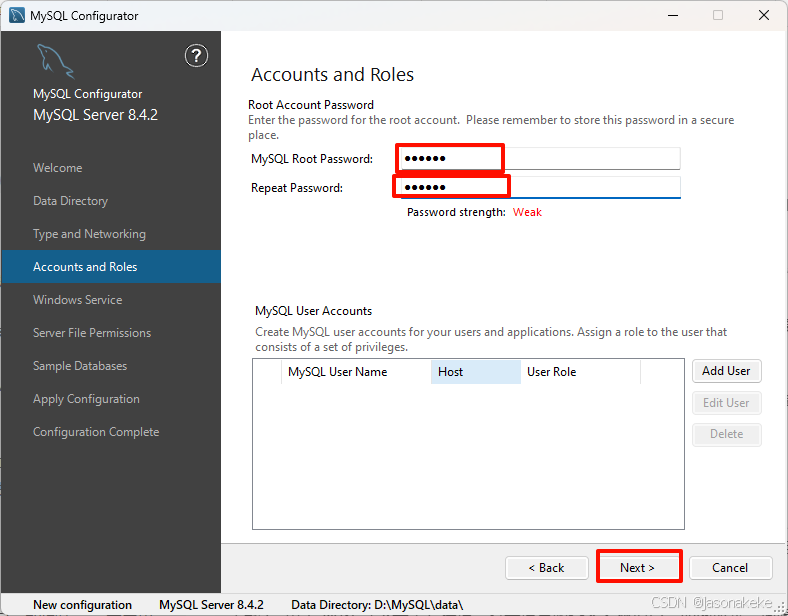Go back with the Back button
This screenshot has height=616, width=788.
(x=546, y=567)
